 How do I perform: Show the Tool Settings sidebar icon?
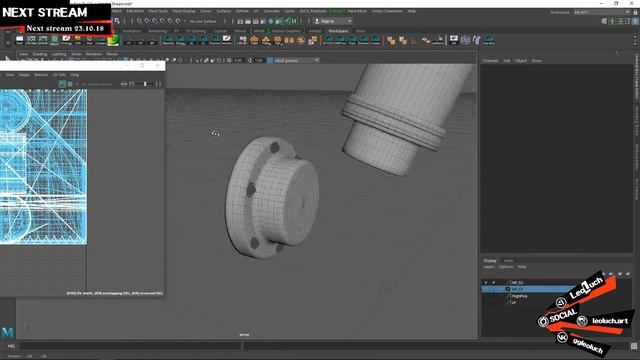[x=628, y=21]
